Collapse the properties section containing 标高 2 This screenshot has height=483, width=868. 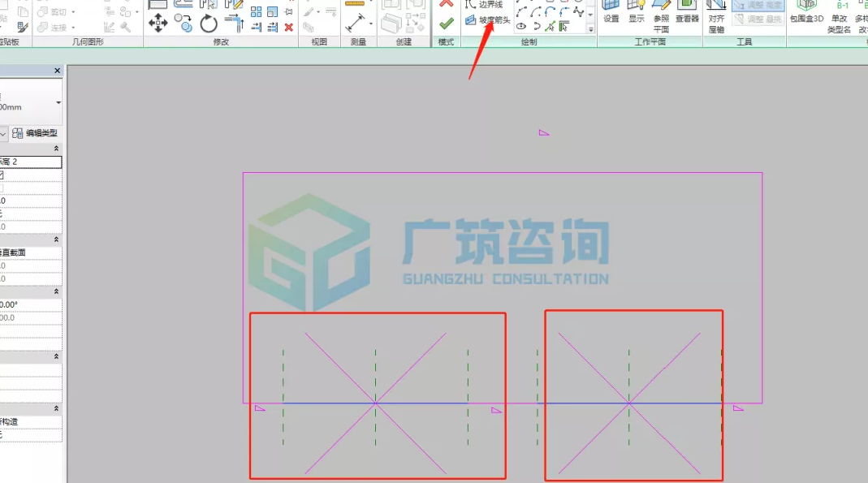pos(56,149)
